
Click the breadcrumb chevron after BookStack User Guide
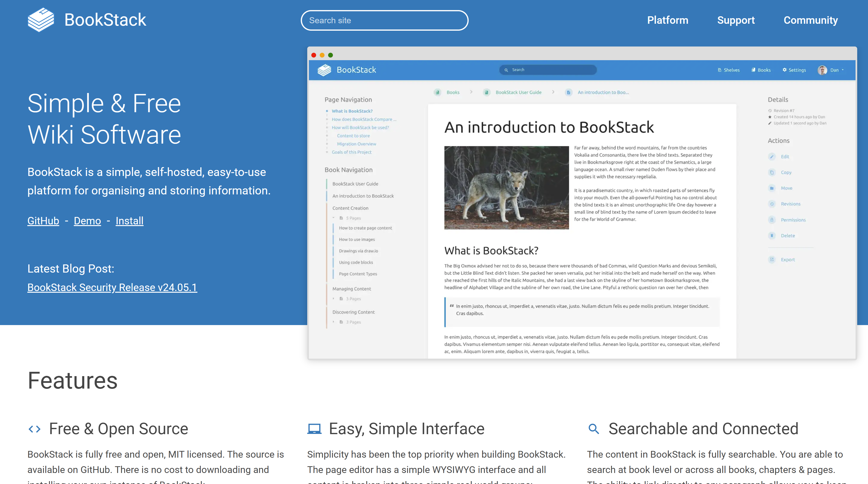click(x=553, y=92)
